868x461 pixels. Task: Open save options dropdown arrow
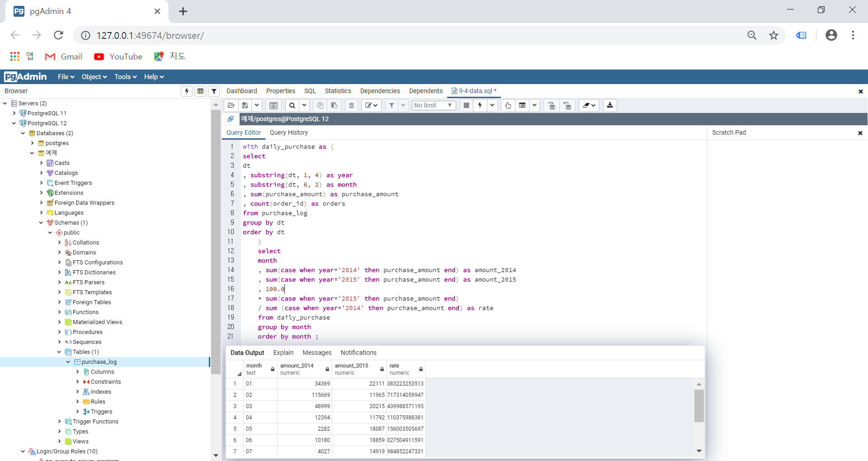click(257, 105)
